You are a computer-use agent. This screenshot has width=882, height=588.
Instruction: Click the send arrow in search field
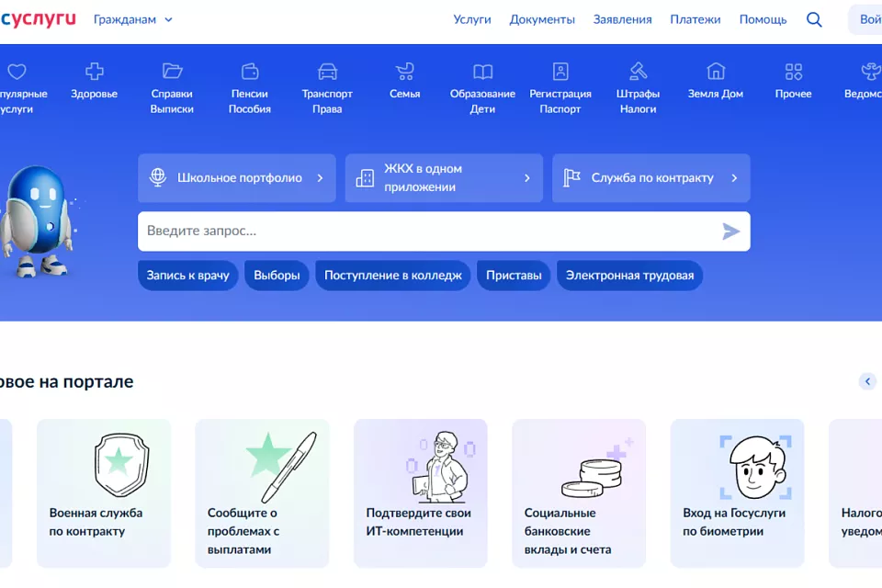point(730,232)
